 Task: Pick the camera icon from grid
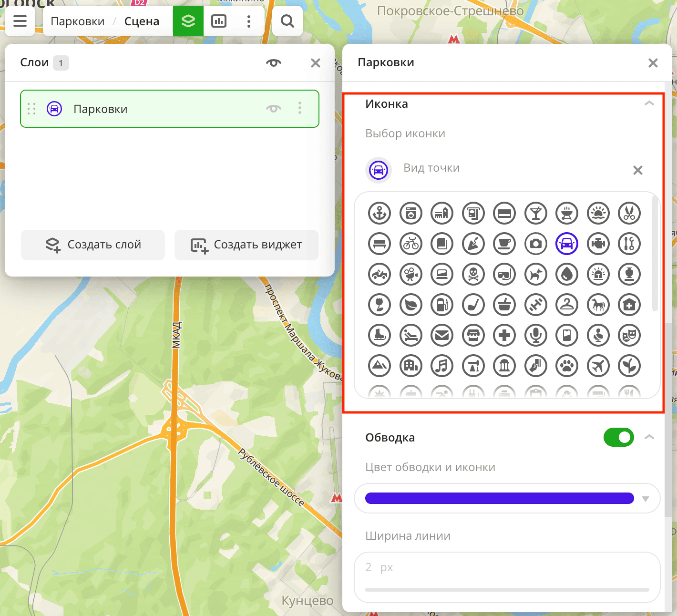click(x=536, y=244)
